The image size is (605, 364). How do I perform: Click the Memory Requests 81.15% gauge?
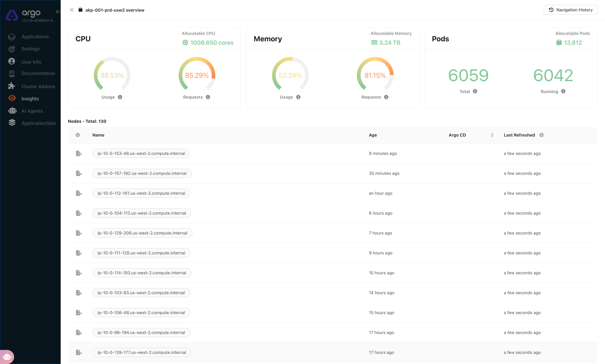(375, 74)
